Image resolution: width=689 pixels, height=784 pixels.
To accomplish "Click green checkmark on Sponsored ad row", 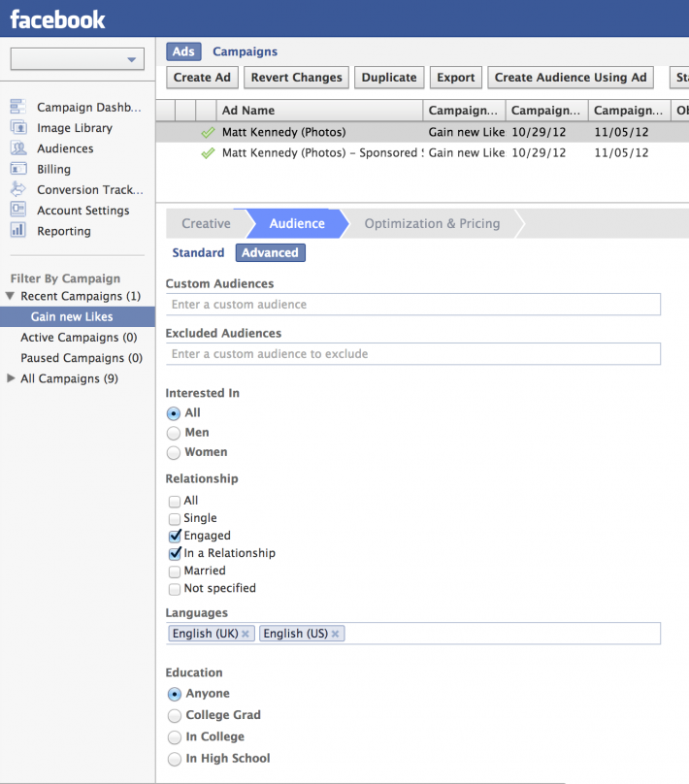I will pos(208,153).
